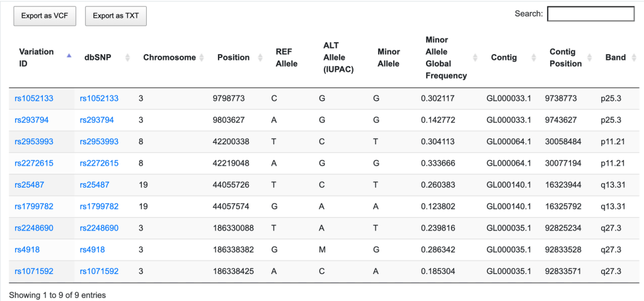
Task: Open the rs1071592 Variation ID link
Action: click(34, 271)
